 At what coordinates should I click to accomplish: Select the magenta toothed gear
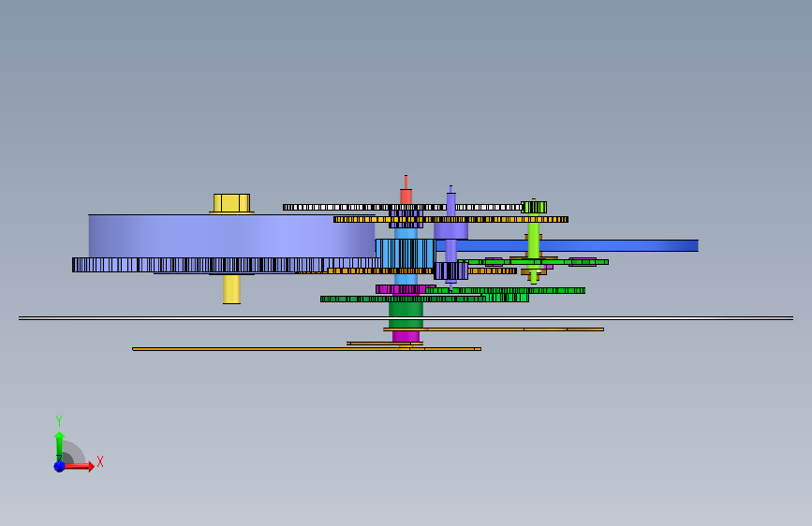point(406,289)
